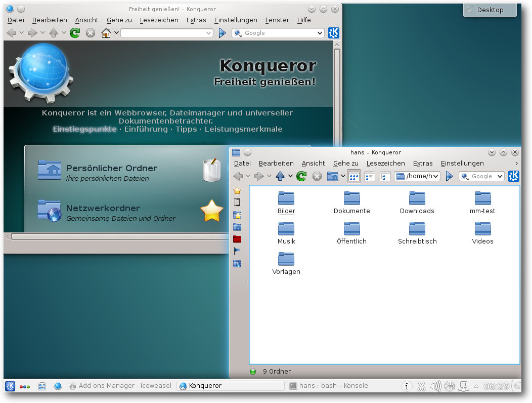Click the stop icon in the hans window toolbar
Image resolution: width=532 pixels, height=403 pixels.
click(x=317, y=176)
